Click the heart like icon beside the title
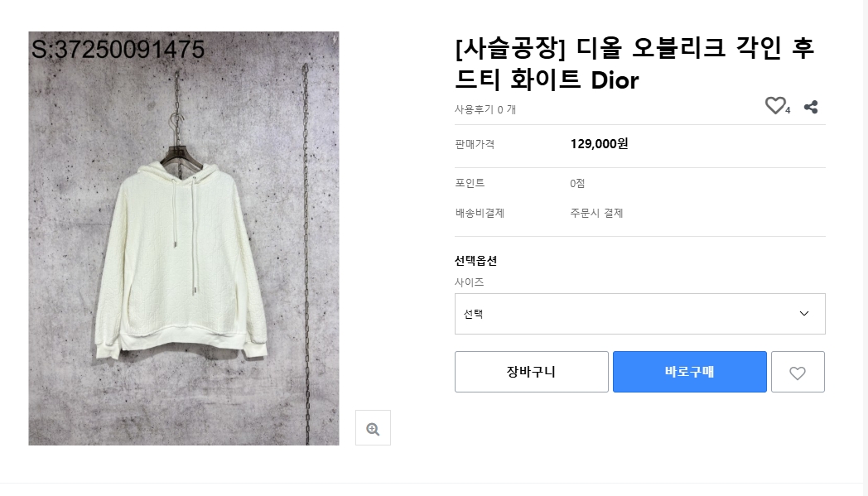Screen dimensions: 868x496 click(x=774, y=106)
